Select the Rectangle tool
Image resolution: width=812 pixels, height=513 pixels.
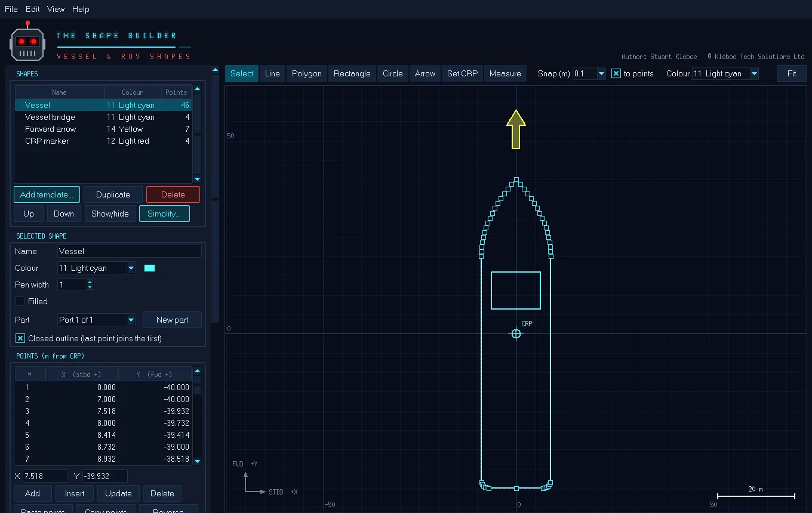tap(352, 74)
